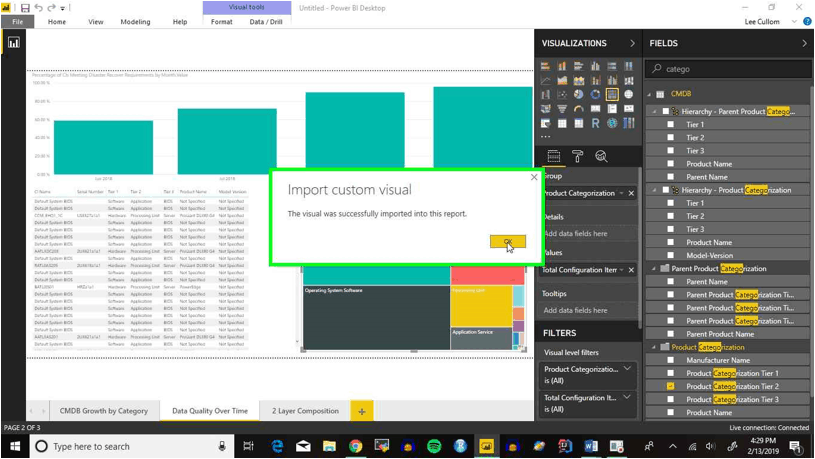Image resolution: width=815 pixels, height=459 pixels.
Task: Select the gauge visual
Action: tap(579, 109)
